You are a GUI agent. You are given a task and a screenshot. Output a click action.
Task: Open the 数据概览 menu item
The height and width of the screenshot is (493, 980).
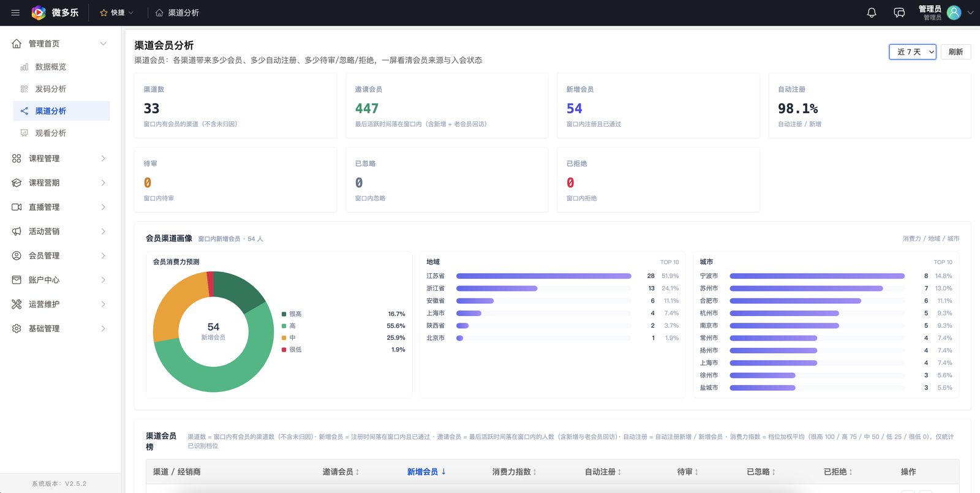(x=61, y=67)
